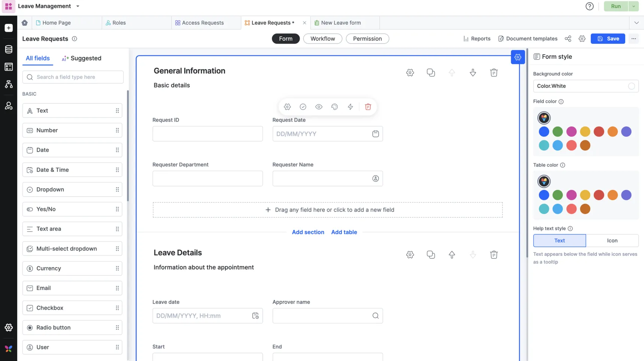Viewport: 644px width, 361px height.
Task: Duplicate the Leave Details section
Action: point(431,255)
